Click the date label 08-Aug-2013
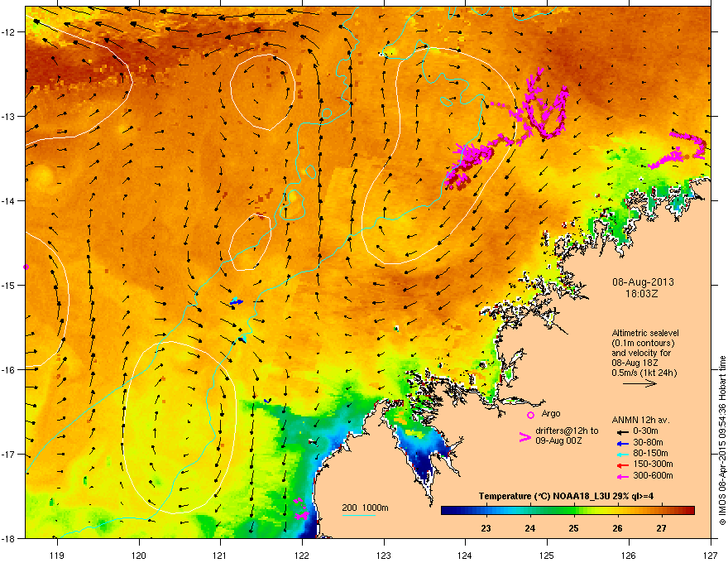The width and height of the screenshot is (728, 563). (x=643, y=282)
